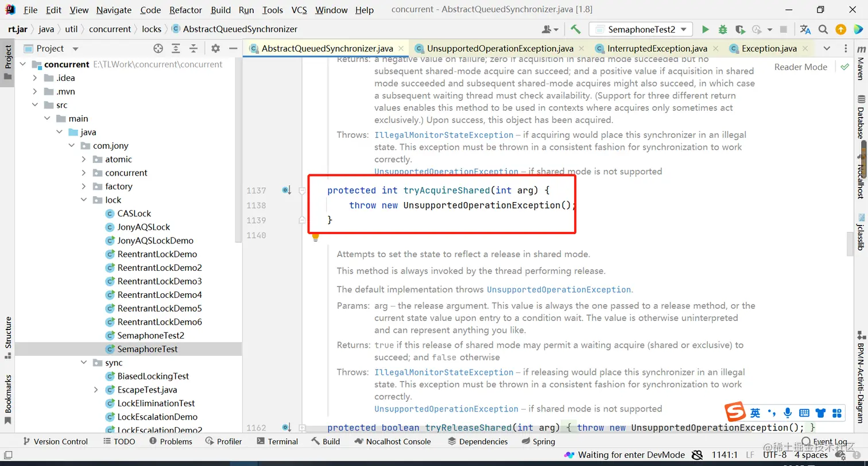Expand the atomic package

coord(84,160)
